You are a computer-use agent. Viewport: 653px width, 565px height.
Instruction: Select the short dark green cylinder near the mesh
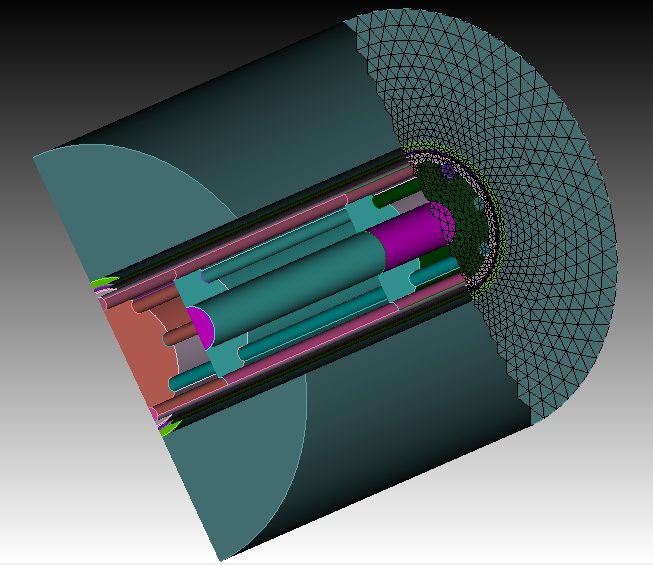(402, 190)
